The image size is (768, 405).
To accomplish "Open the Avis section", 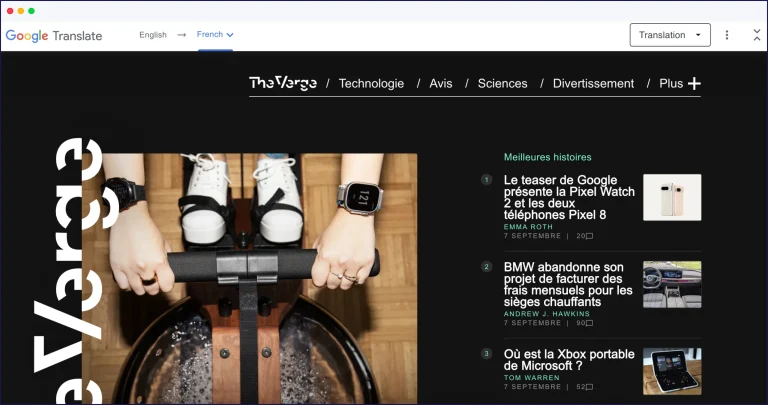I will pyautogui.click(x=441, y=84).
